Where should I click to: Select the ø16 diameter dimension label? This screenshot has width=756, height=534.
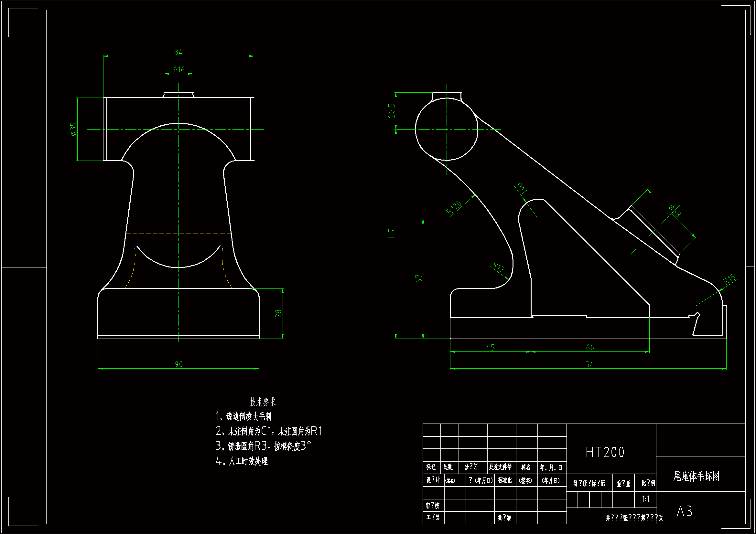(178, 69)
